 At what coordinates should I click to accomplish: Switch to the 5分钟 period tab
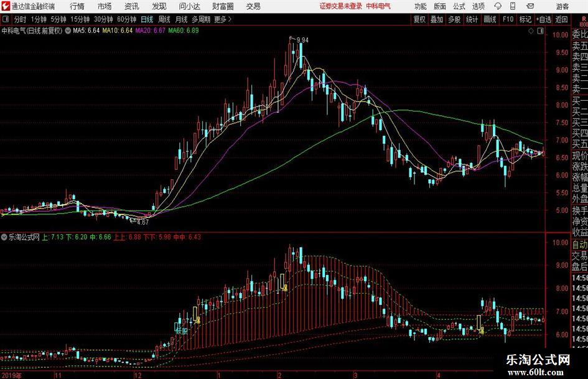(x=58, y=19)
